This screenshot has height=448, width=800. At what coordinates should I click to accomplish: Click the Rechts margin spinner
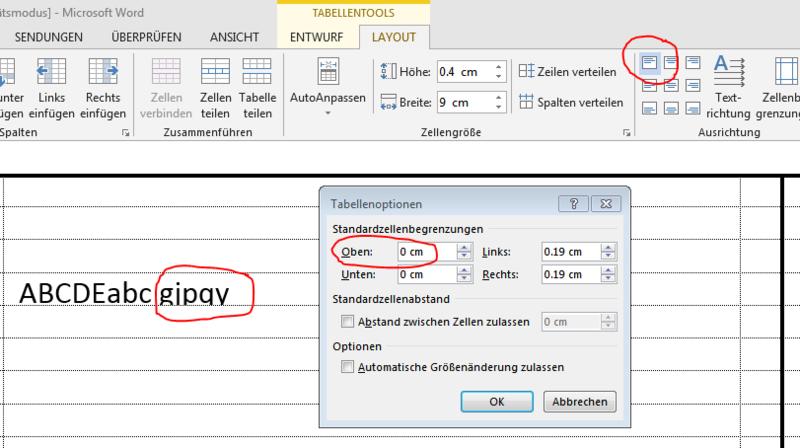[608, 274]
